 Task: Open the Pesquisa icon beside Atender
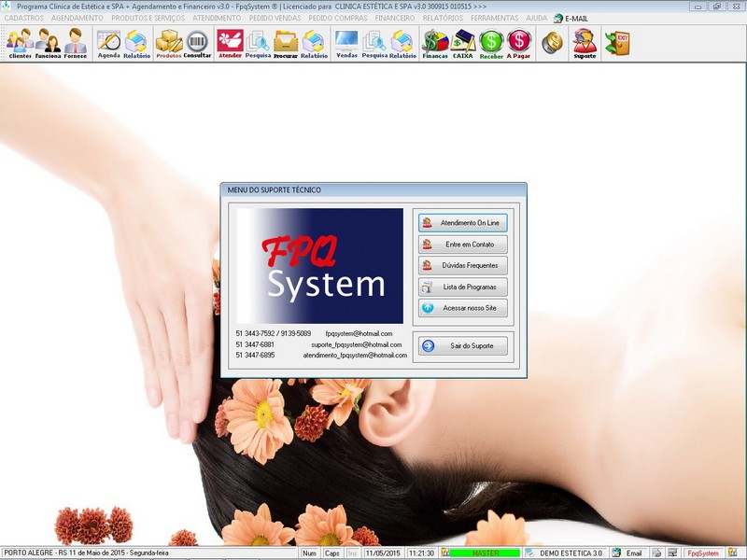pos(258,44)
